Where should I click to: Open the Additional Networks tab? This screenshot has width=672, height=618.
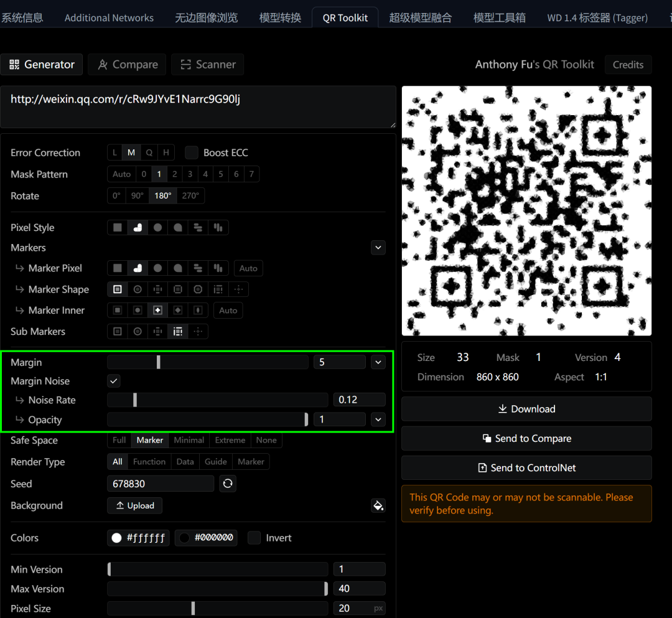(109, 17)
